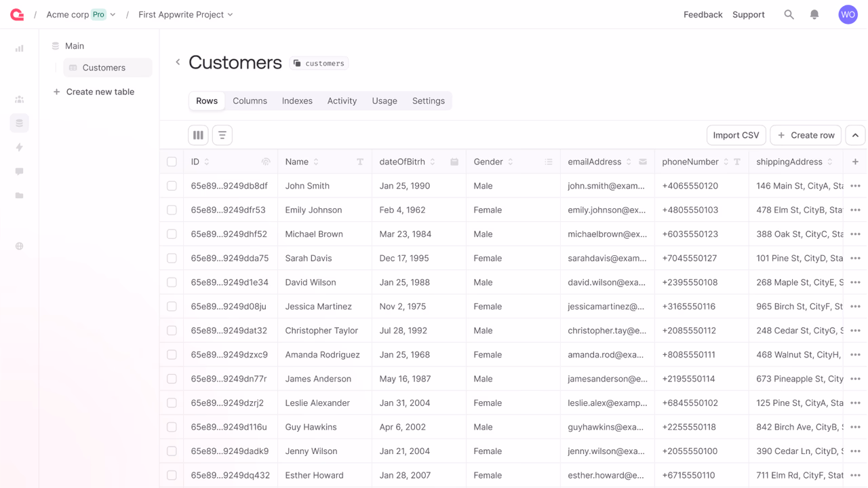Sort by the Name column arrows

[316, 162]
